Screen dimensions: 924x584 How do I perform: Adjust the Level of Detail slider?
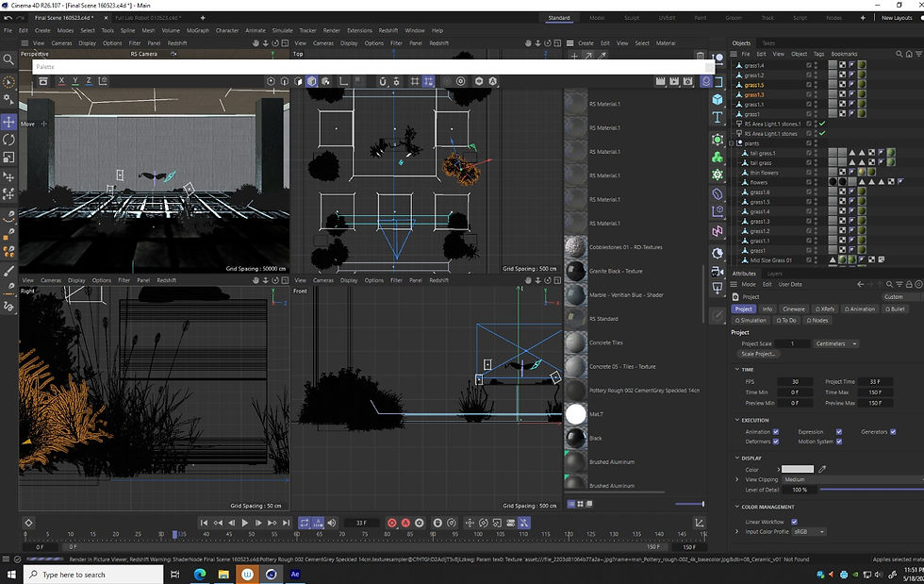[x=871, y=490]
